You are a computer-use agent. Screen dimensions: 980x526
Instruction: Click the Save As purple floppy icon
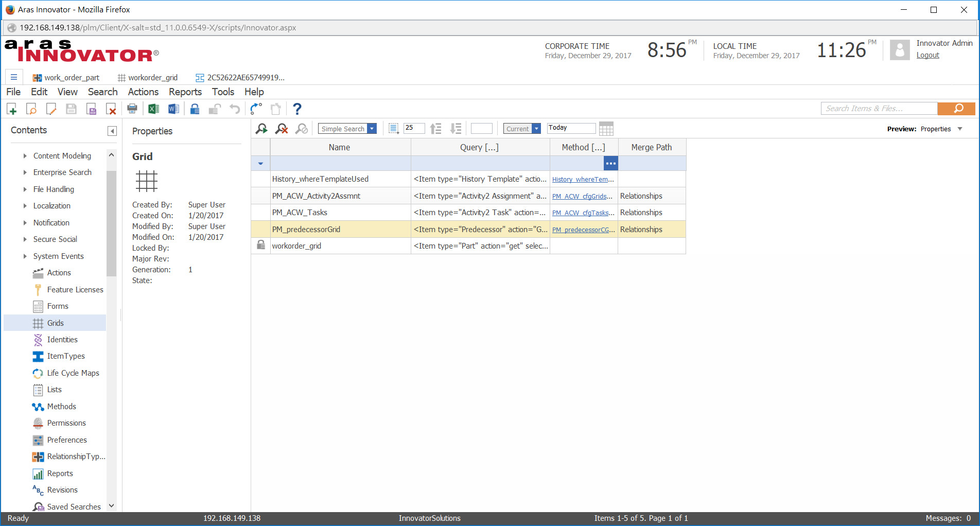pyautogui.click(x=92, y=109)
